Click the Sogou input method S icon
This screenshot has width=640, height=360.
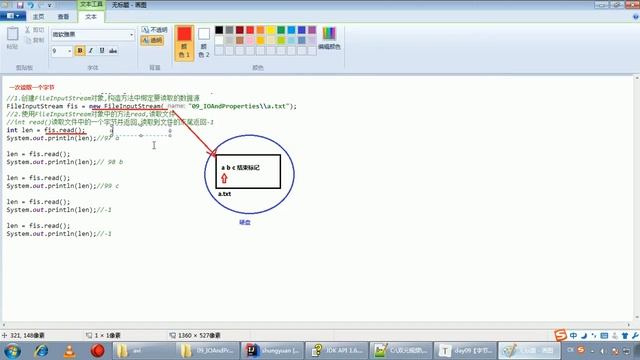tap(561, 336)
